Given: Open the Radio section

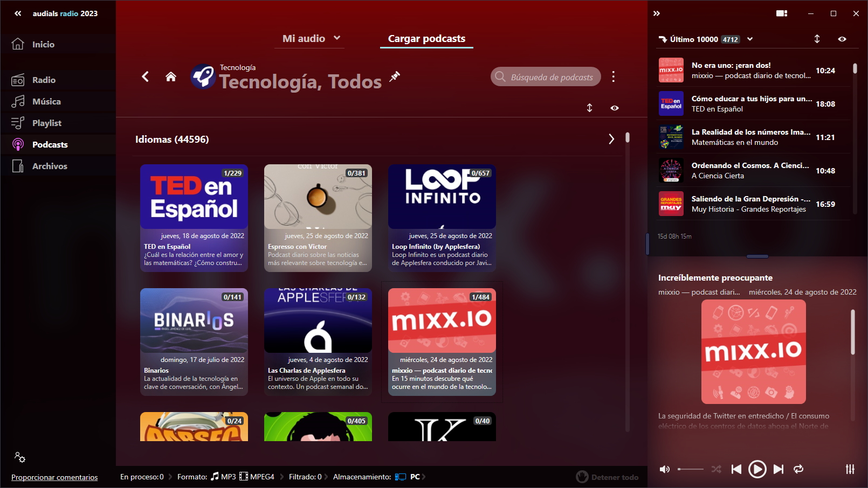Looking at the screenshot, I should pos(58,80).
